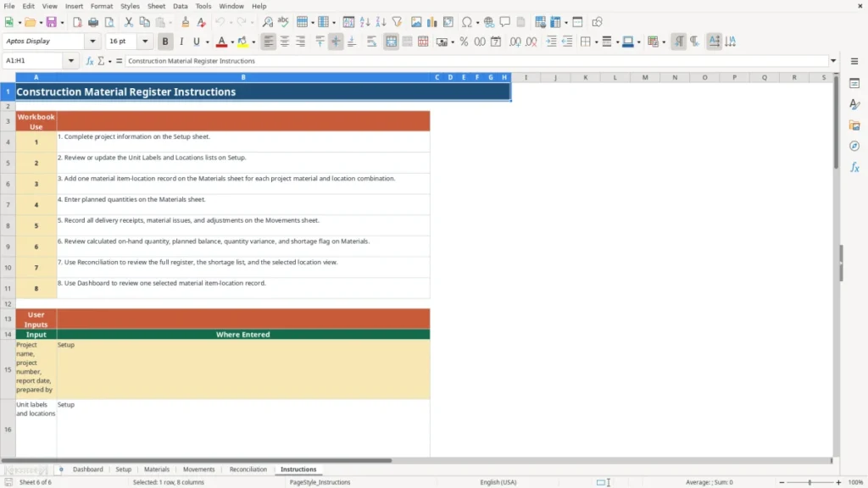Apply the red font color swatch

tap(221, 42)
